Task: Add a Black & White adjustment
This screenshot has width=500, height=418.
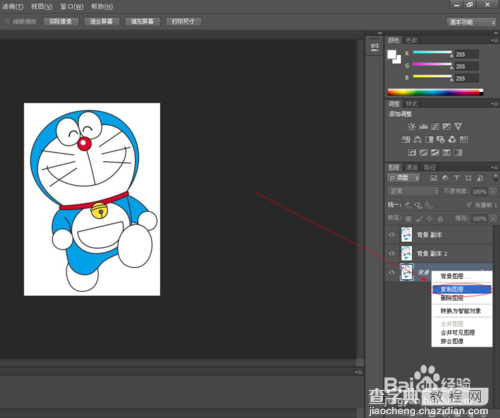Action: tap(429, 139)
